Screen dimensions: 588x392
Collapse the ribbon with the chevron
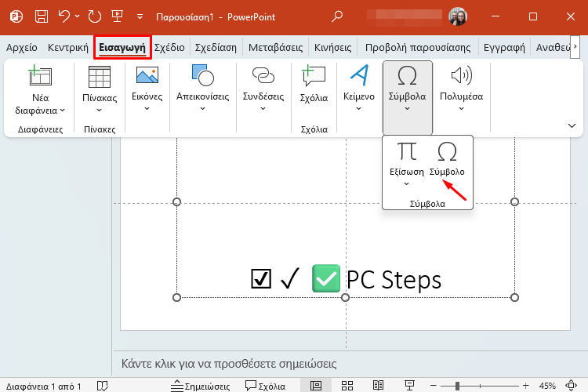coord(572,125)
